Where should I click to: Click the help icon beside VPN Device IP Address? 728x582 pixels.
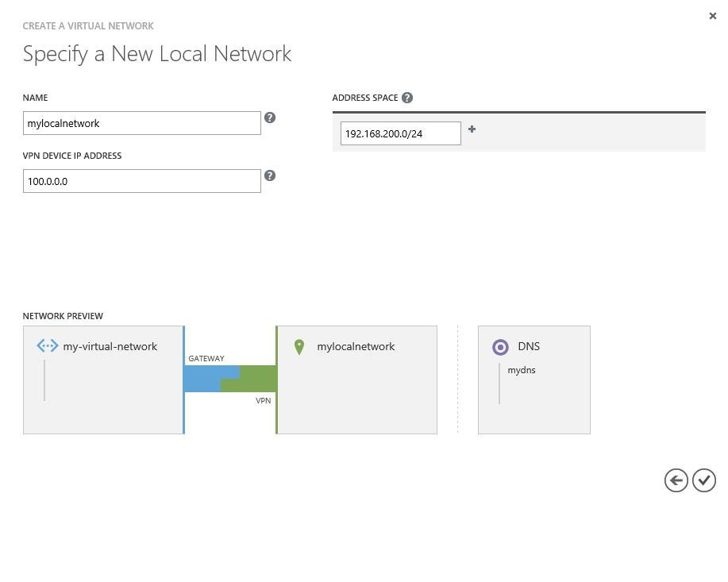click(270, 175)
